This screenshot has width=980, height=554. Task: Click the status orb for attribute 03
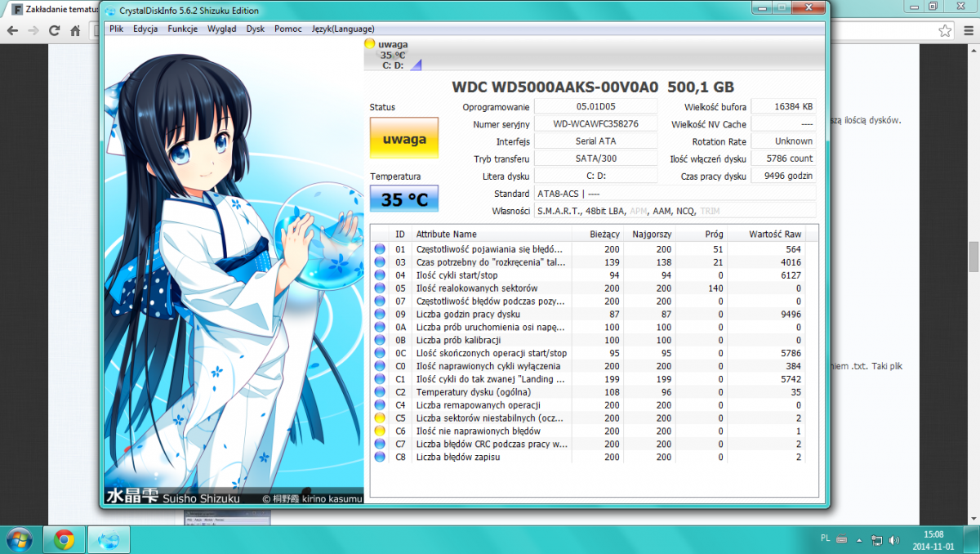(x=380, y=261)
